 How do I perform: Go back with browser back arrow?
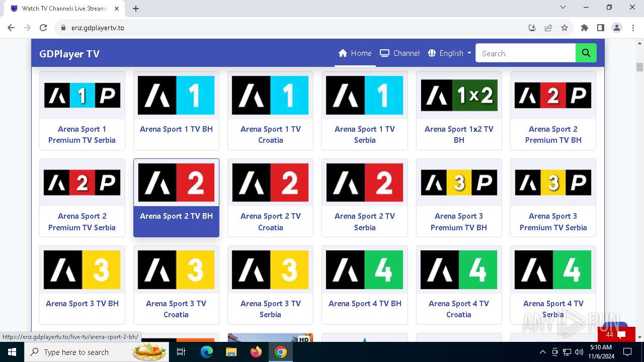(11, 28)
